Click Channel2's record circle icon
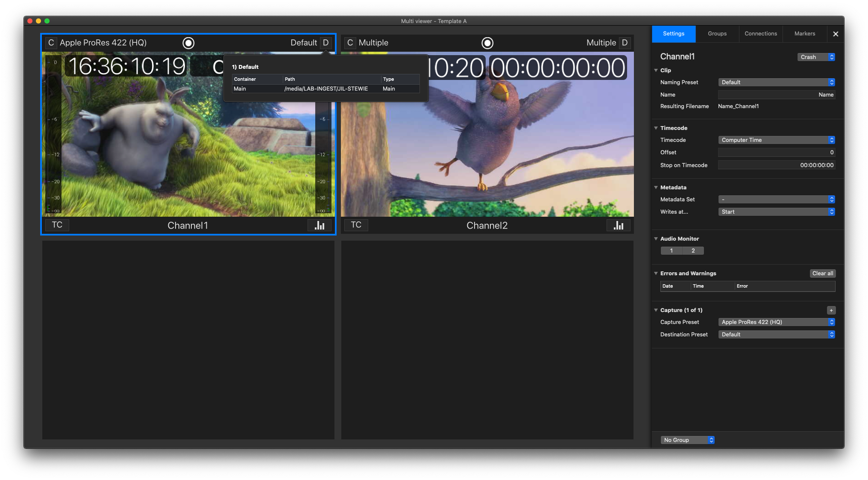 [487, 43]
